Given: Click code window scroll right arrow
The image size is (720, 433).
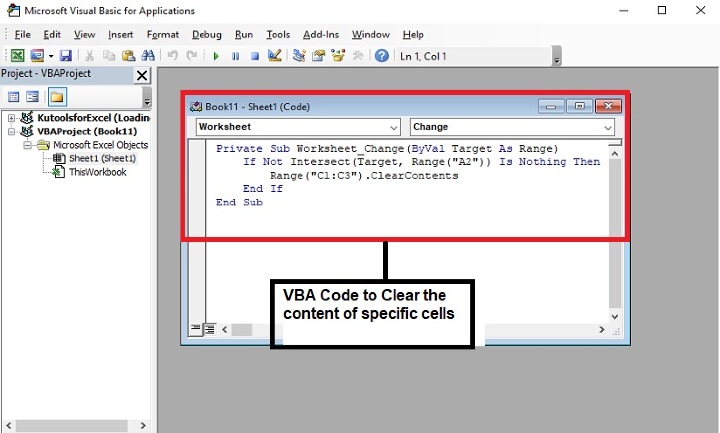Looking at the screenshot, I should pos(602,329).
